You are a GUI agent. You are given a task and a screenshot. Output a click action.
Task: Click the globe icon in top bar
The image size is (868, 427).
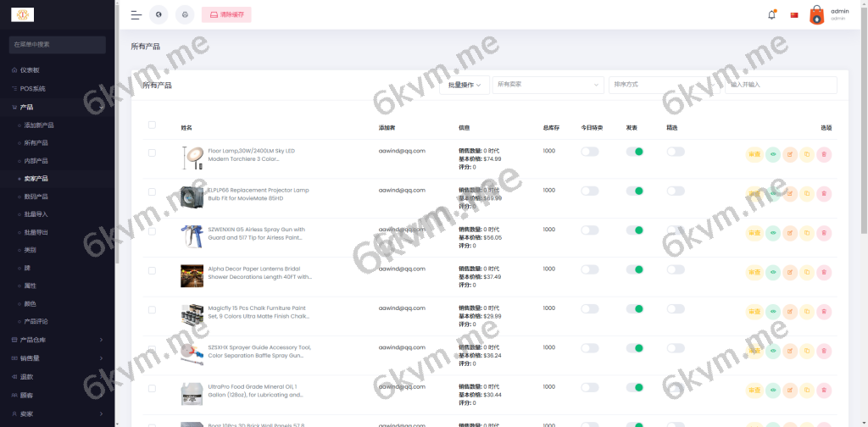coord(159,14)
